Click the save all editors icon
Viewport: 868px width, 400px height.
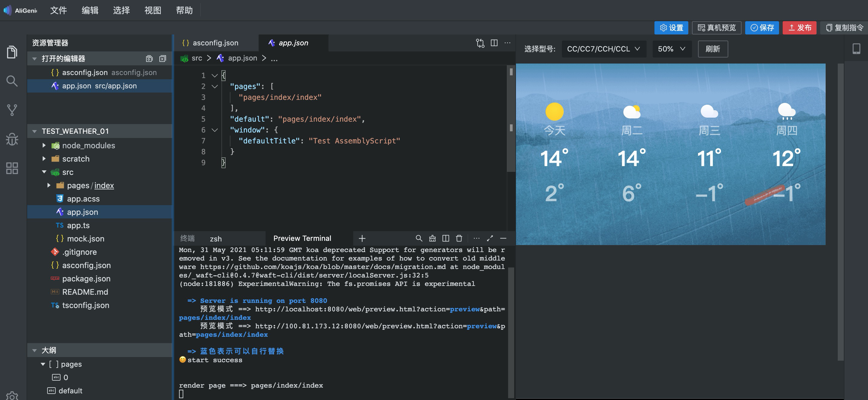pyautogui.click(x=149, y=59)
